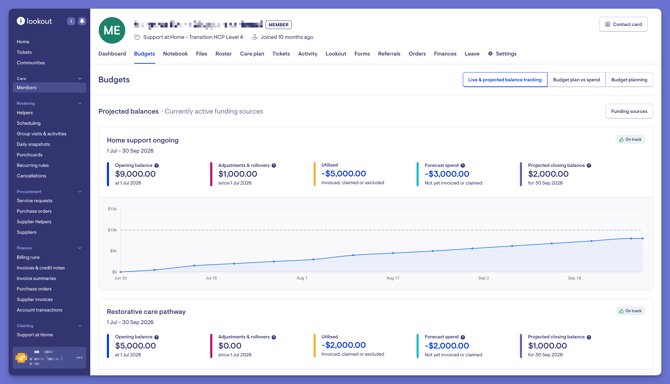The width and height of the screenshot is (670, 384).
Task: Open Billing runs in sidebar
Action: click(x=28, y=257)
